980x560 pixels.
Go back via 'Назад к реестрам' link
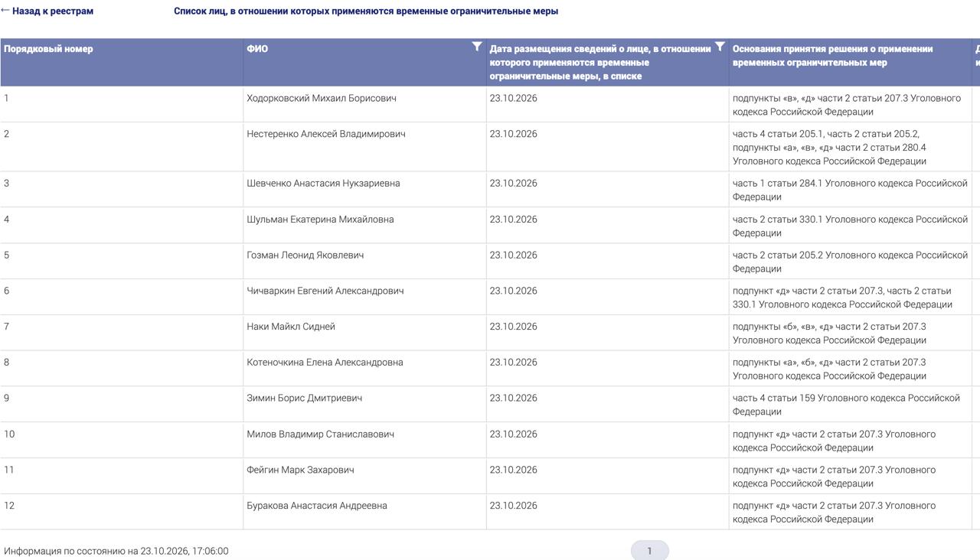pos(47,11)
